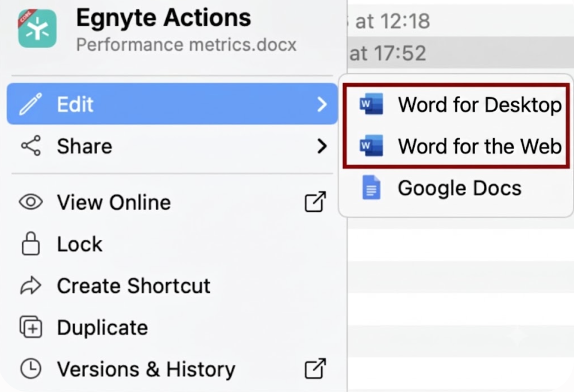Click the Google Docs document icon
This screenshot has width=574, height=392.
point(371,188)
